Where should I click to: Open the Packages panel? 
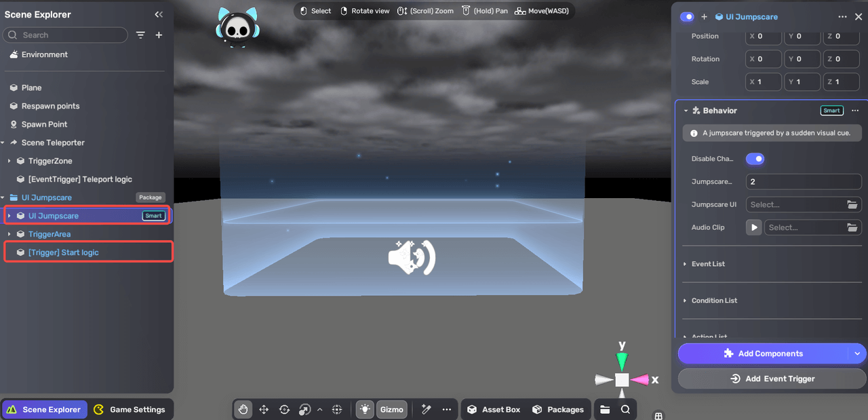pos(558,409)
